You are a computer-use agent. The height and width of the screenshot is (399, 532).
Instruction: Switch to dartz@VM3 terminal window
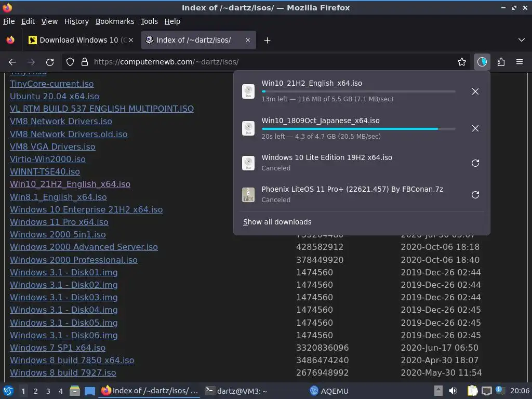(x=236, y=391)
